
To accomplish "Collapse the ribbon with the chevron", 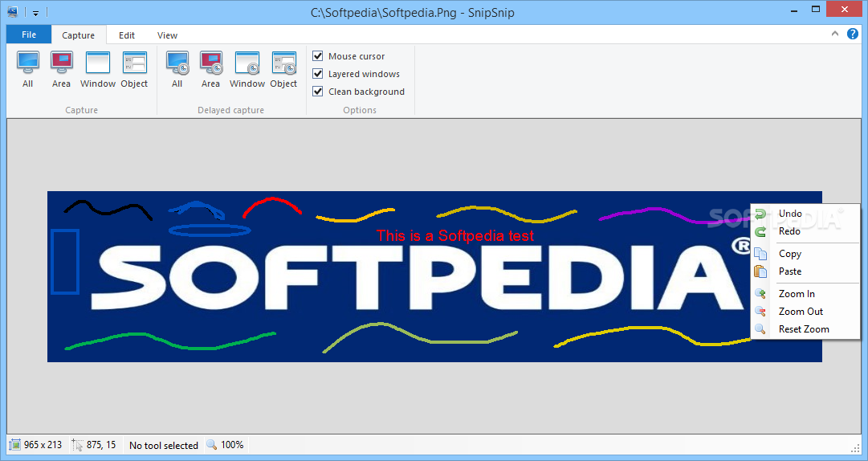I will tap(835, 34).
